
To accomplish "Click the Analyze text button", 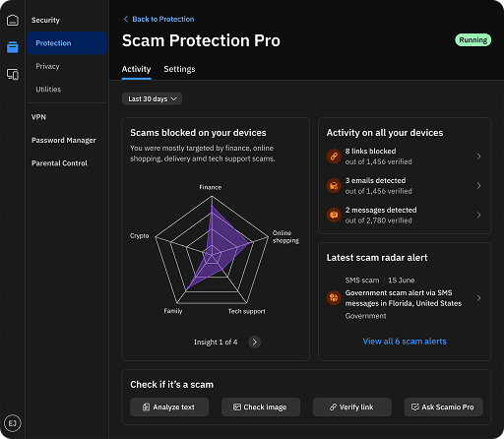I will click(169, 408).
